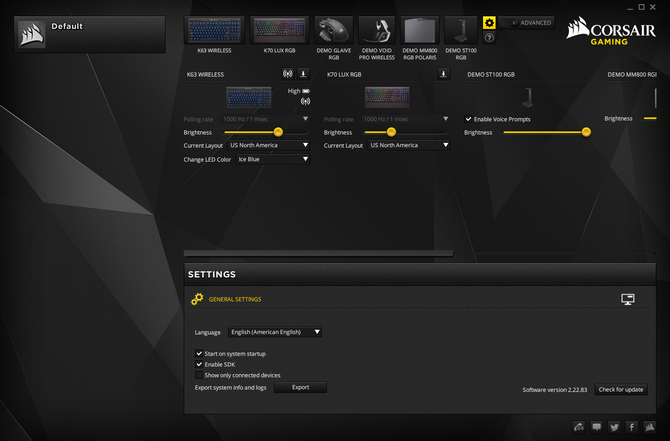Click the K63 Wireless firmware download icon
Image resolution: width=670 pixels, height=441 pixels.
(303, 74)
